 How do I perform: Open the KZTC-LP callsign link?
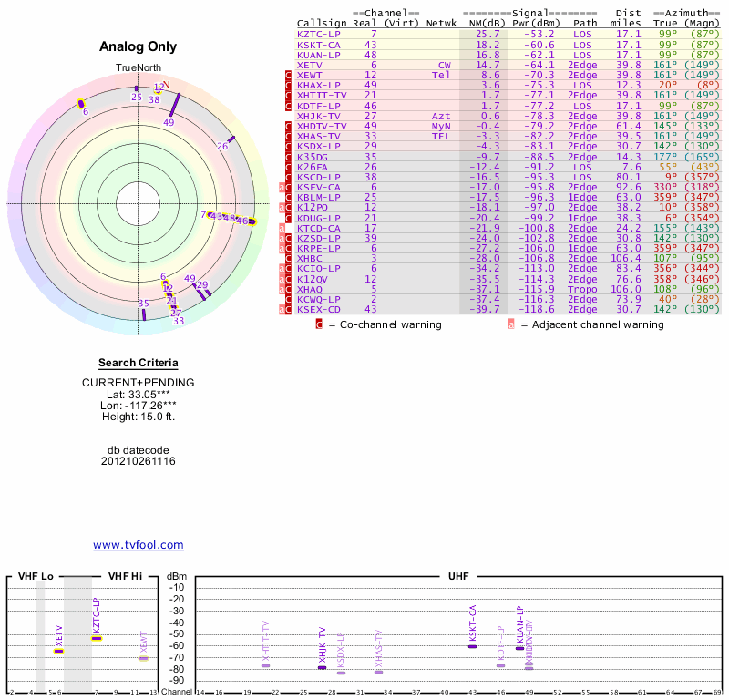[x=319, y=34]
